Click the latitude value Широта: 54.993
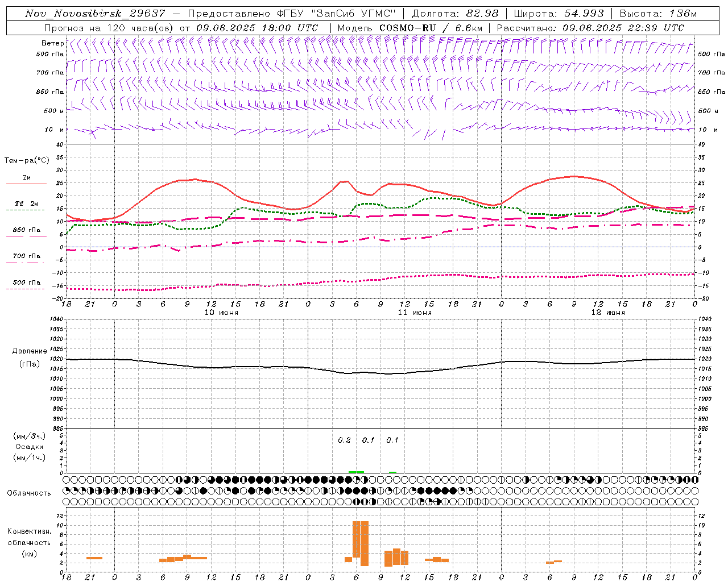Viewport: 728px width, 582px height. (x=559, y=14)
